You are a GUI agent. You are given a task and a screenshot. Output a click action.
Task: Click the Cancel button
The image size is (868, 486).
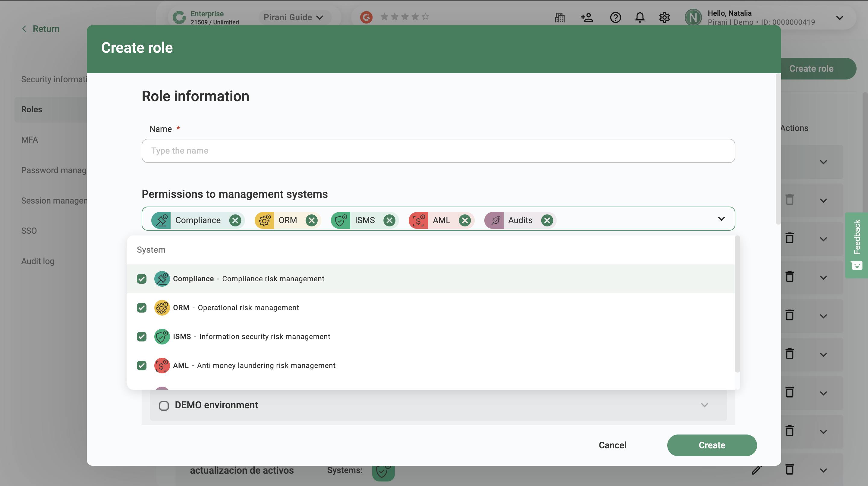coord(612,445)
